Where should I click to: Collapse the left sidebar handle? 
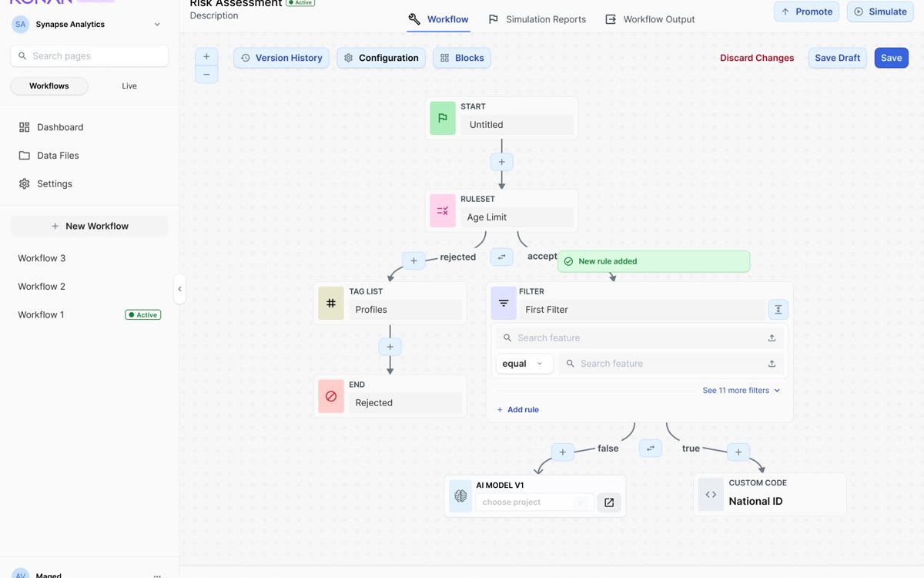point(179,289)
